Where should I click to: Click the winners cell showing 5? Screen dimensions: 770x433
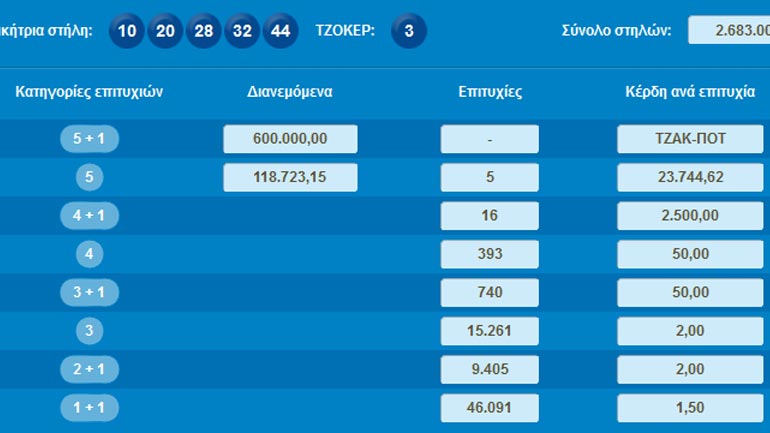(490, 177)
